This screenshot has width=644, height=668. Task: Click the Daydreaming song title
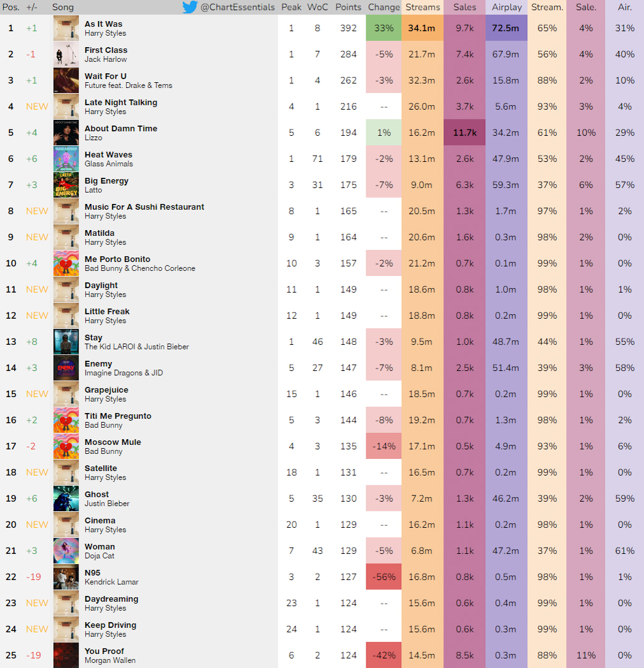[111, 599]
